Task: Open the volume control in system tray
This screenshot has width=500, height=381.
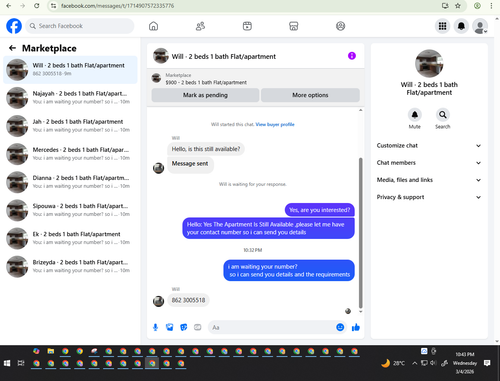Action: [x=433, y=363]
